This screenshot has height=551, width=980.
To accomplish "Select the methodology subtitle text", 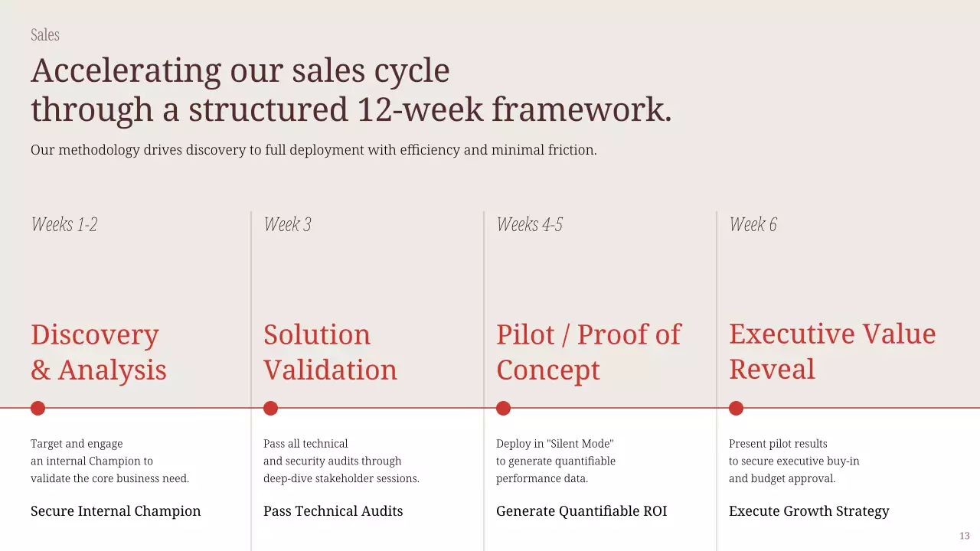I will pyautogui.click(x=313, y=150).
